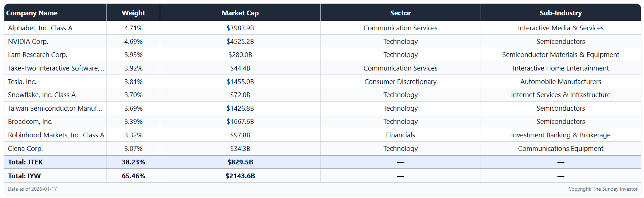Select Broadcom's 3.39% weight cell
The image size is (644, 198).
point(133,122)
